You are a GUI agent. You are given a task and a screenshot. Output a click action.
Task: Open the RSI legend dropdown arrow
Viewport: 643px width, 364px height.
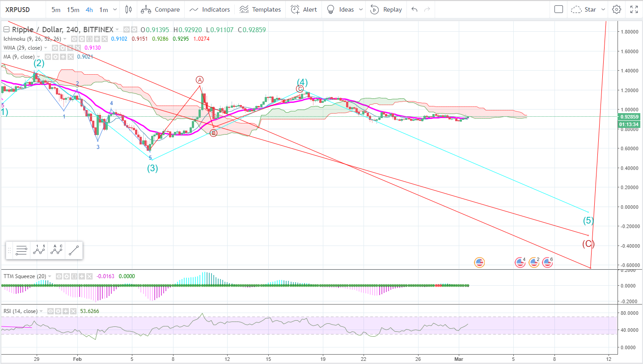41,311
